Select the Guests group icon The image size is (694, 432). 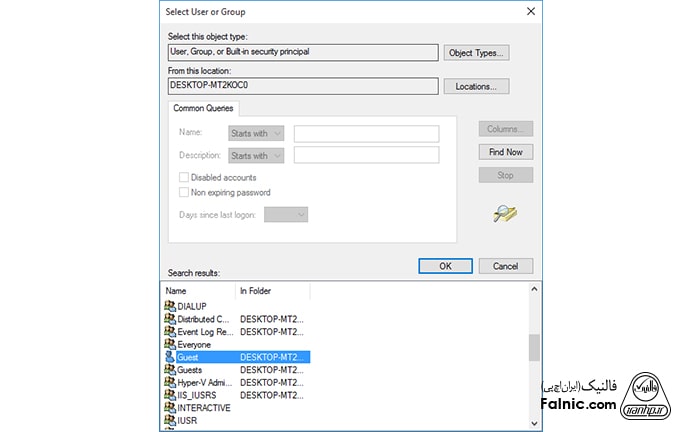(169, 370)
